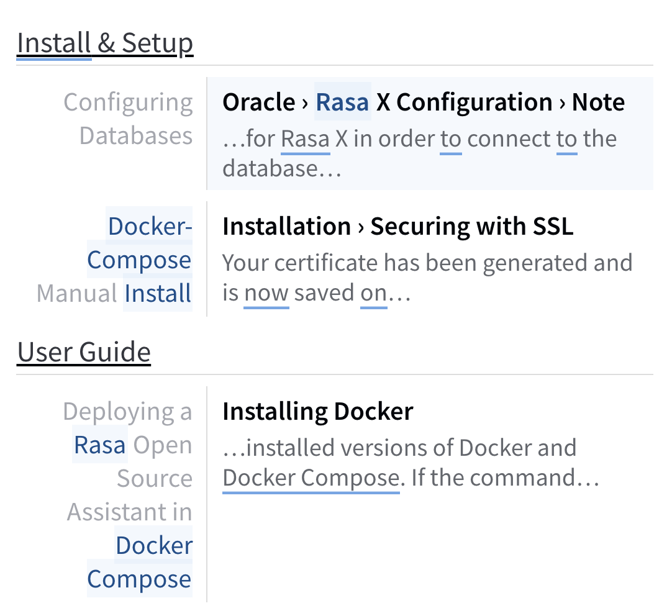The image size is (672, 616).
Task: Click the User Guide section heading
Action: 84,352
